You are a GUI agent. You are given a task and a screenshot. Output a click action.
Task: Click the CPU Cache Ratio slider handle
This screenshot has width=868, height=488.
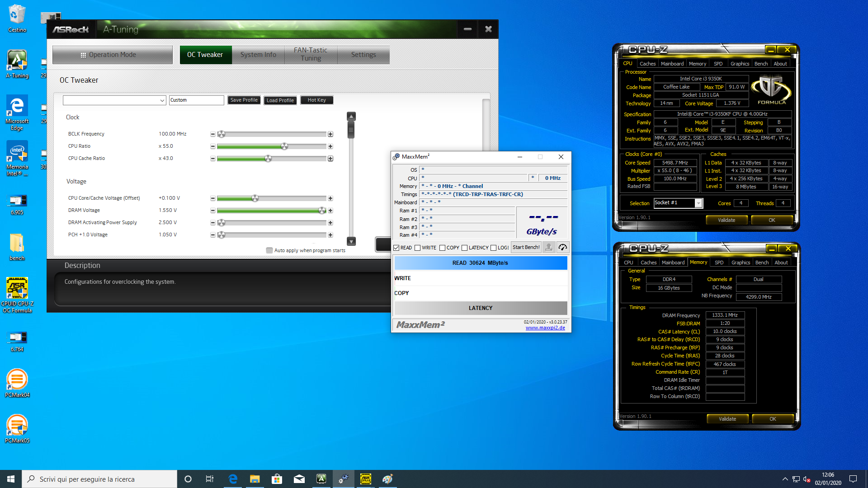(268, 159)
